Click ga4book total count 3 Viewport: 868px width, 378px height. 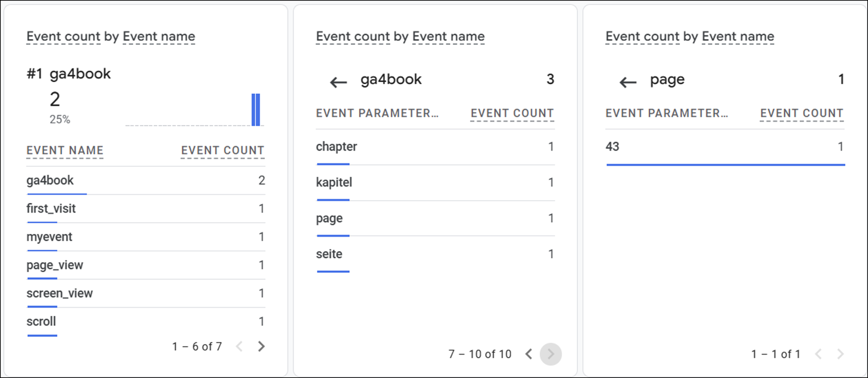click(550, 79)
